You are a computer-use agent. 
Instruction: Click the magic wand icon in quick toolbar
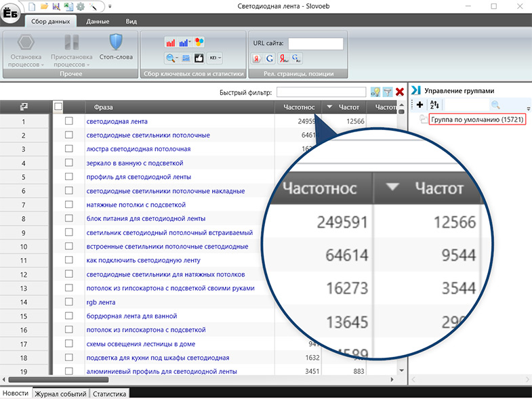click(x=93, y=6)
